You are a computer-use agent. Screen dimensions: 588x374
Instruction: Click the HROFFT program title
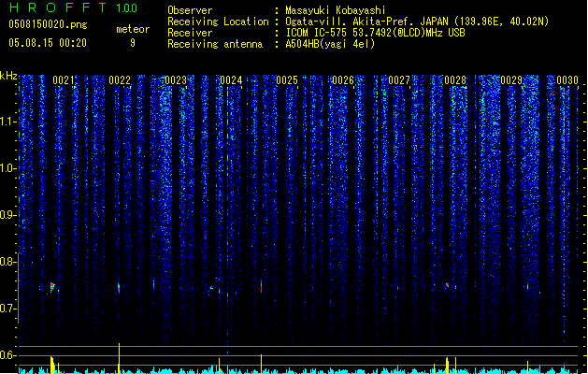click(x=57, y=7)
